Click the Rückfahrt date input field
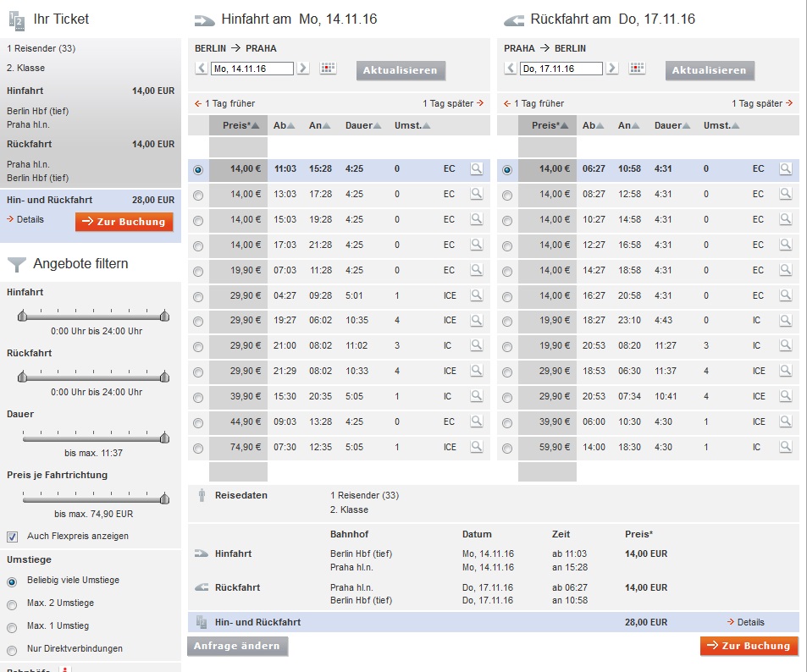807x672 pixels. [x=561, y=69]
